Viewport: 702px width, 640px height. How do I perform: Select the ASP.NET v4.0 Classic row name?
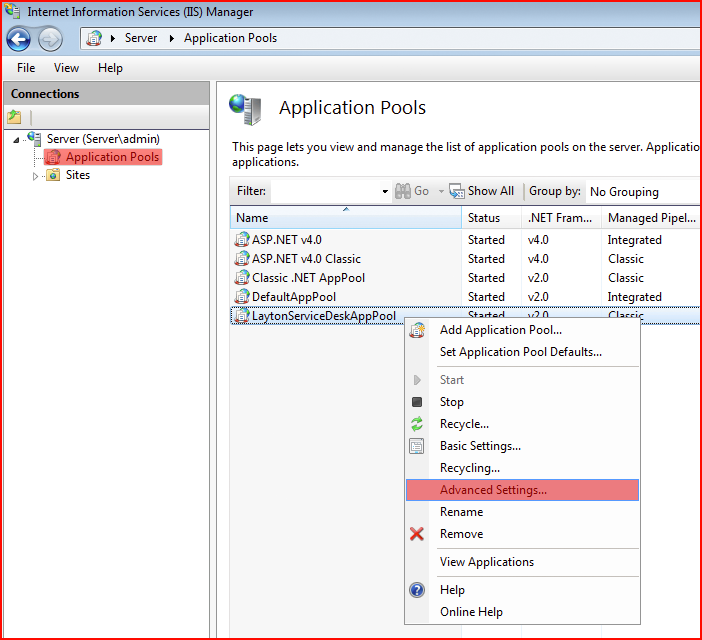pyautogui.click(x=306, y=259)
